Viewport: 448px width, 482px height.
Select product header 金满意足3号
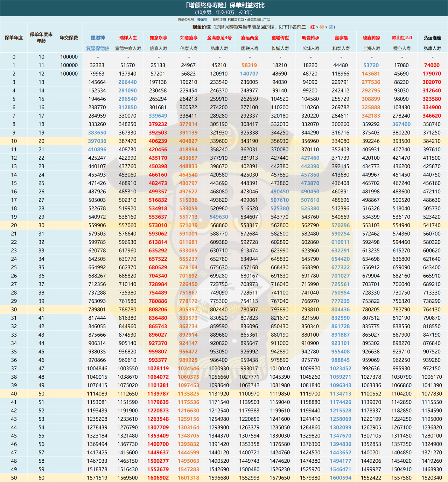(219, 37)
